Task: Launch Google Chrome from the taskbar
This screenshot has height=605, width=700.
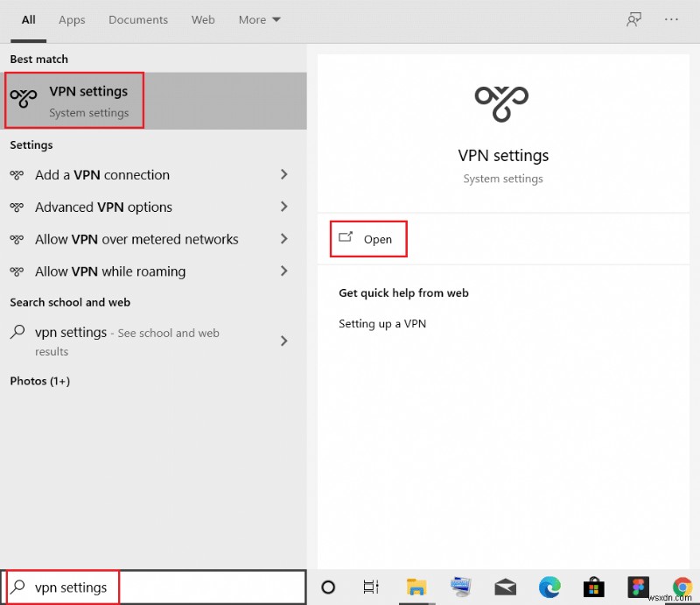Action: (x=682, y=587)
